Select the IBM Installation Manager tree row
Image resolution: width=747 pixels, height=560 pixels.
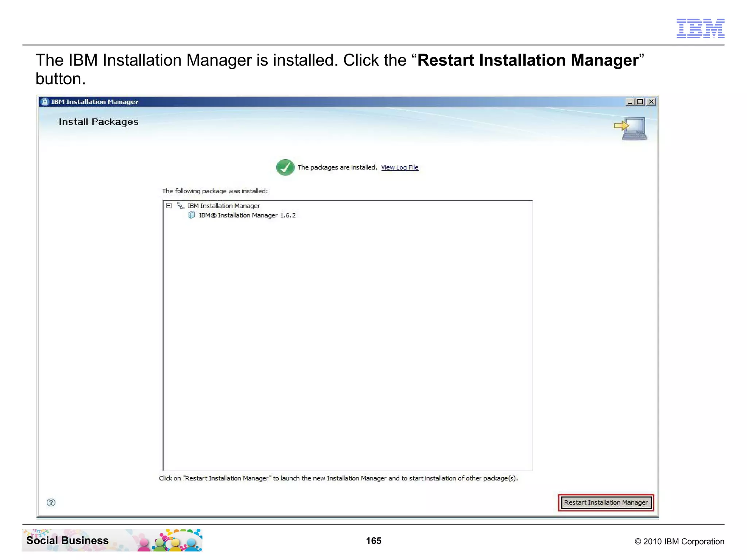pos(223,206)
